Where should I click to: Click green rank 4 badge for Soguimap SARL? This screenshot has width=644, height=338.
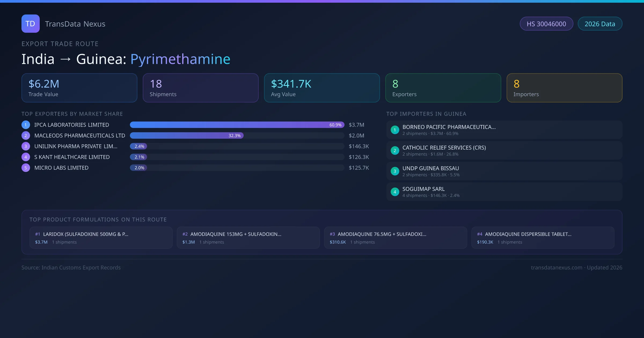tap(395, 192)
